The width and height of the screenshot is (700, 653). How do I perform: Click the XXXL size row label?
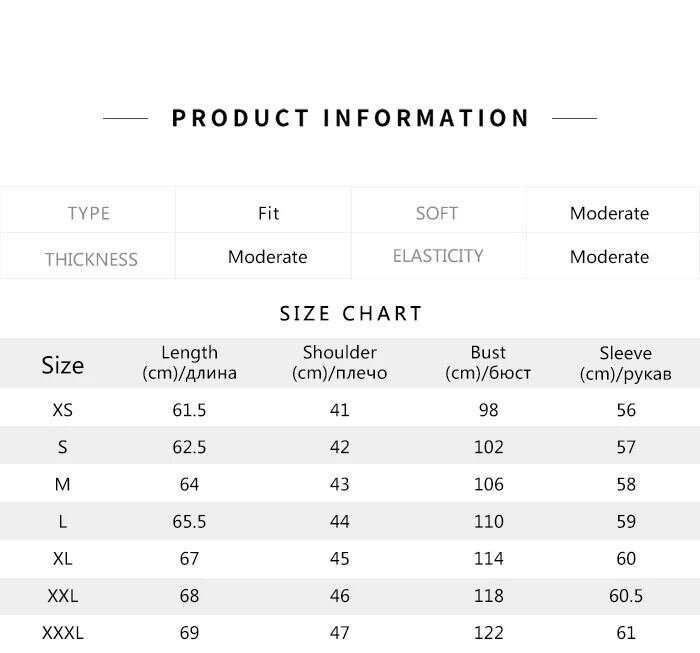point(62,633)
